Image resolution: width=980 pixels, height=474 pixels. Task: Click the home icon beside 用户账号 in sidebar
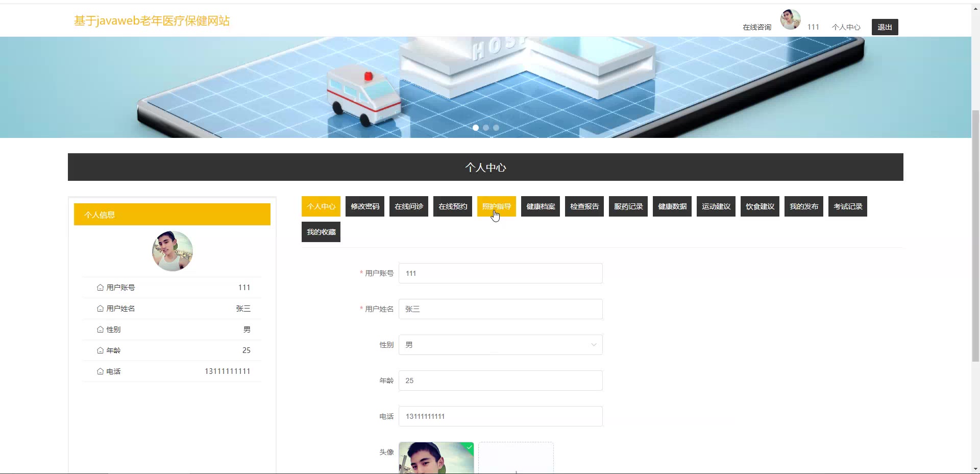[100, 288]
